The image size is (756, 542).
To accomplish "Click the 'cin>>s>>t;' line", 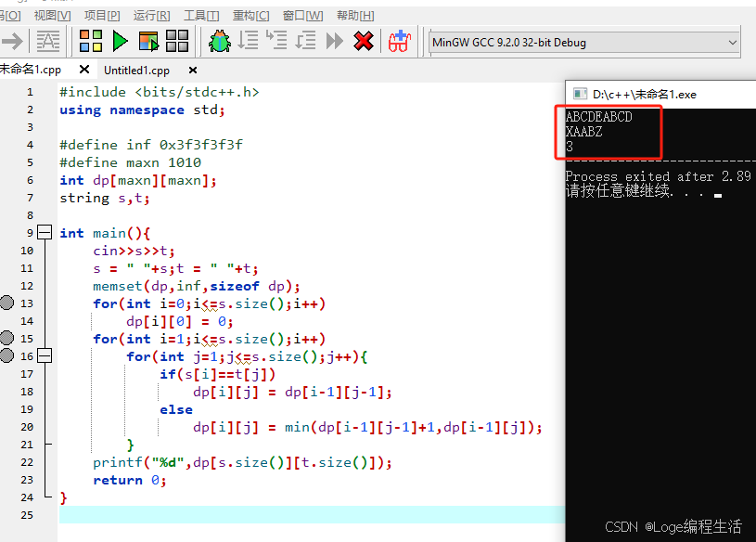I will click(134, 251).
